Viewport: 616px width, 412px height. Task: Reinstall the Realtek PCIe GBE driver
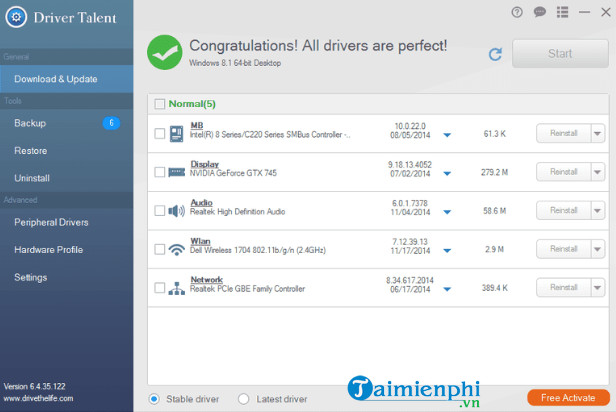pyautogui.click(x=563, y=287)
